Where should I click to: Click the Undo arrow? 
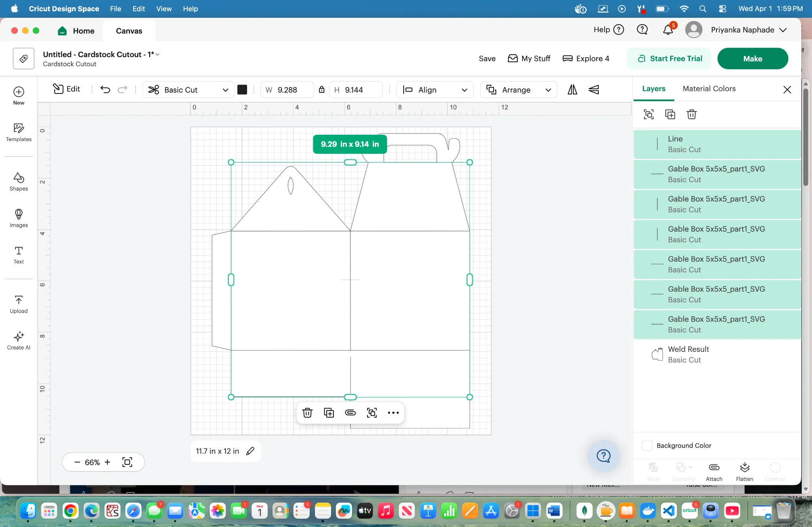[x=105, y=90]
